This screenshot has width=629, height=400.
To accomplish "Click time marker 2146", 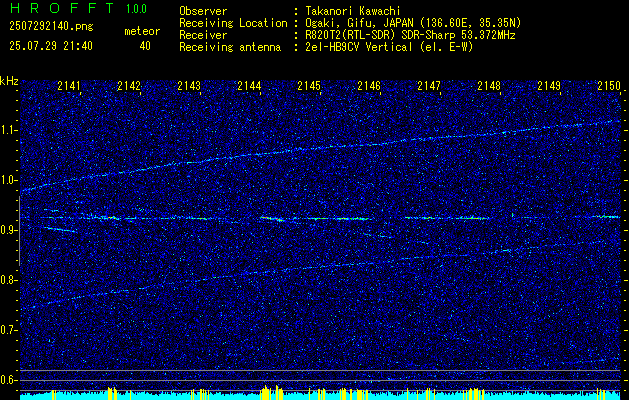I will tap(369, 86).
